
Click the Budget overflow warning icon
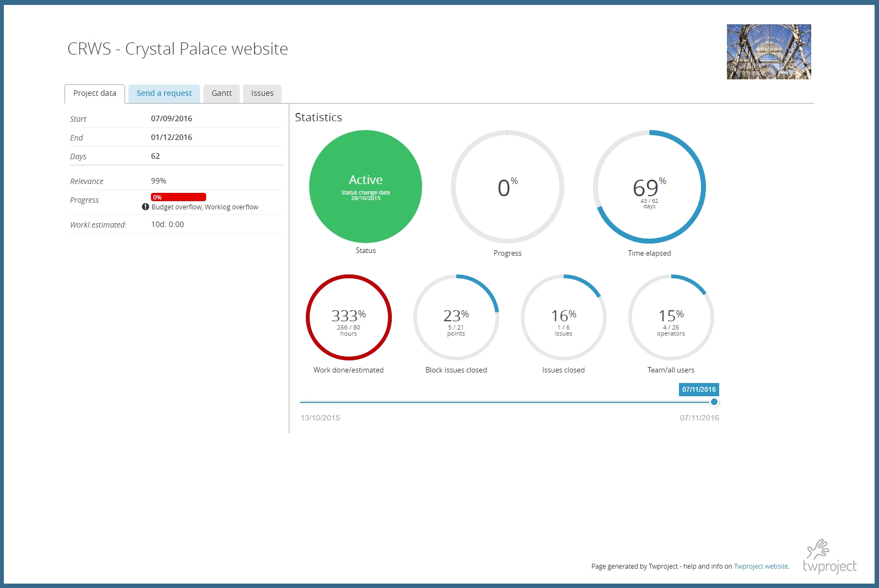[145, 207]
